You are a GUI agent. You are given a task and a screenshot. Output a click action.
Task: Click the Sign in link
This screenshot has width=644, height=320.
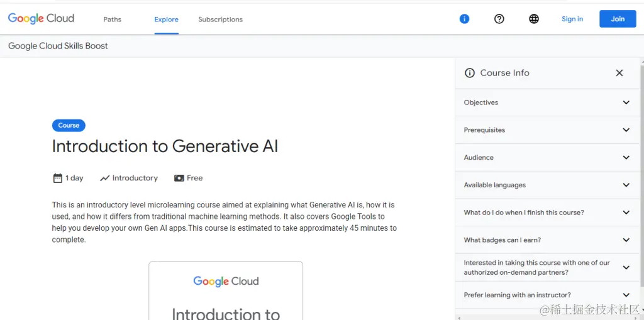pos(572,19)
